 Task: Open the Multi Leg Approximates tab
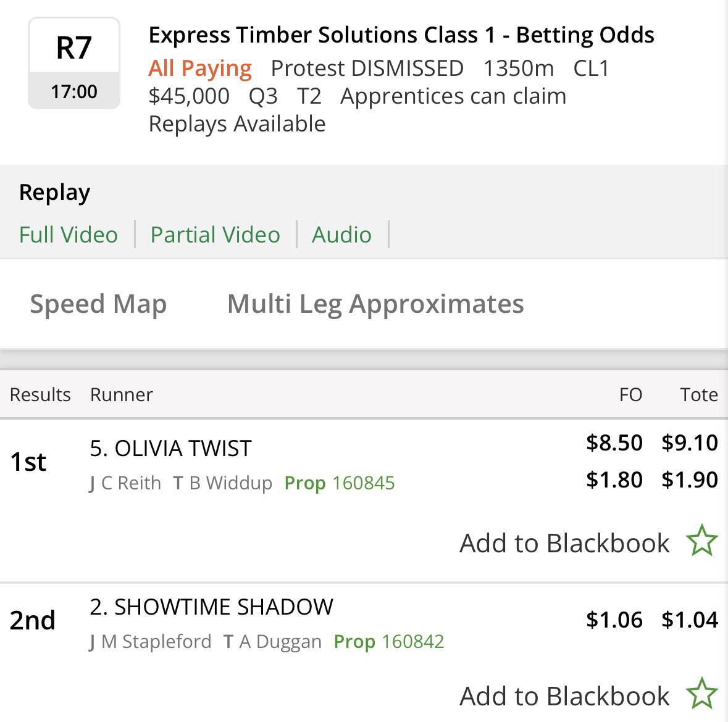[x=375, y=304]
